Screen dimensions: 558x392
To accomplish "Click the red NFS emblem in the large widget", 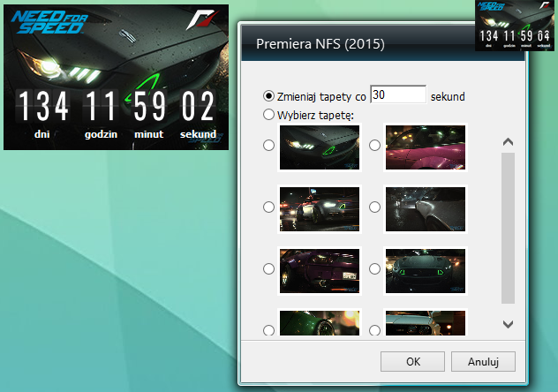I will point(203,23).
